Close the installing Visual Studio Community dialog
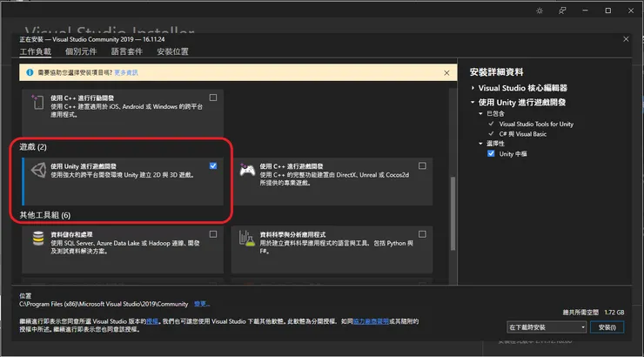The width and height of the screenshot is (644, 357). (626, 39)
